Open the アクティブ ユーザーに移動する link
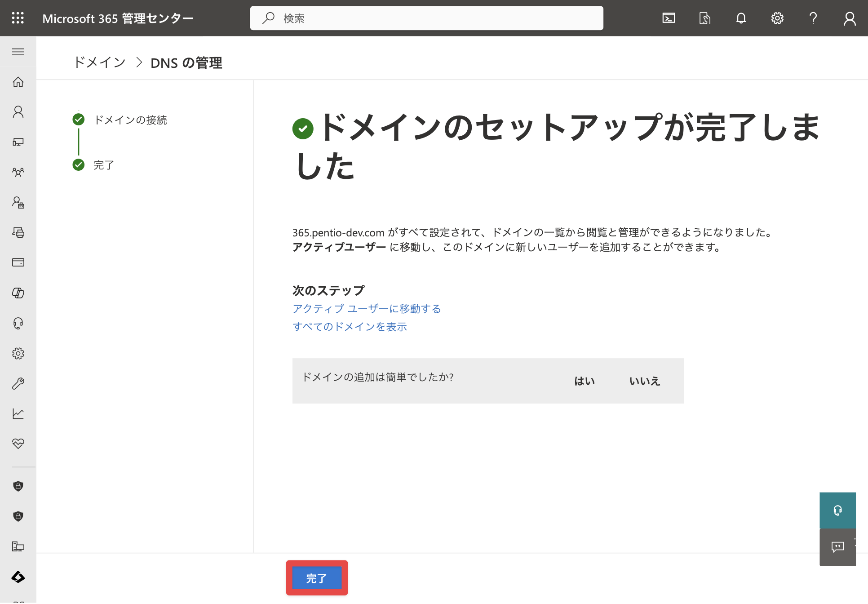This screenshot has width=868, height=604. pyautogui.click(x=367, y=309)
